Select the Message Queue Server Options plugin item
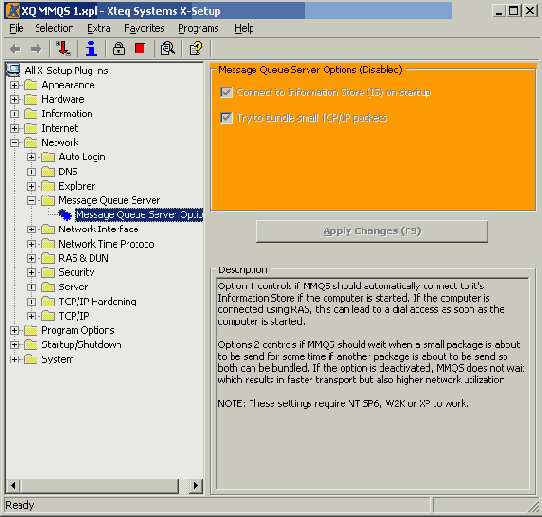 click(139, 215)
